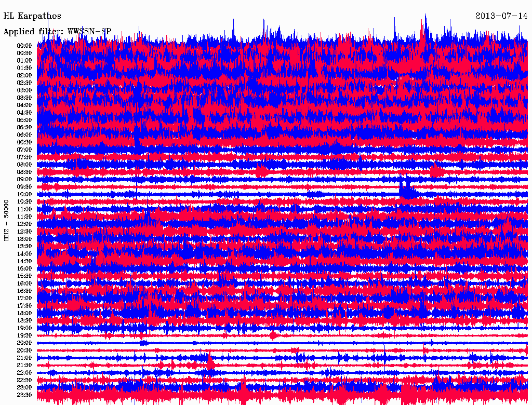Select the 03:00 time row label
Image resolution: width=532 pixels, height=405 pixels.
(24, 90)
